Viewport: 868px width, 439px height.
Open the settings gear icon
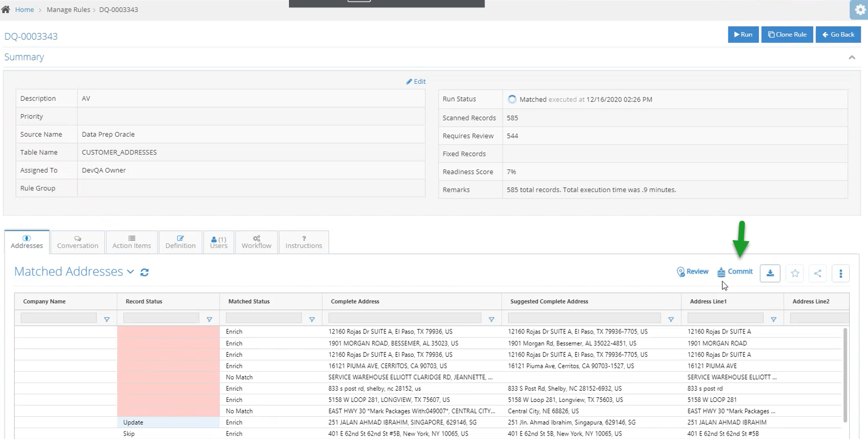point(859,10)
